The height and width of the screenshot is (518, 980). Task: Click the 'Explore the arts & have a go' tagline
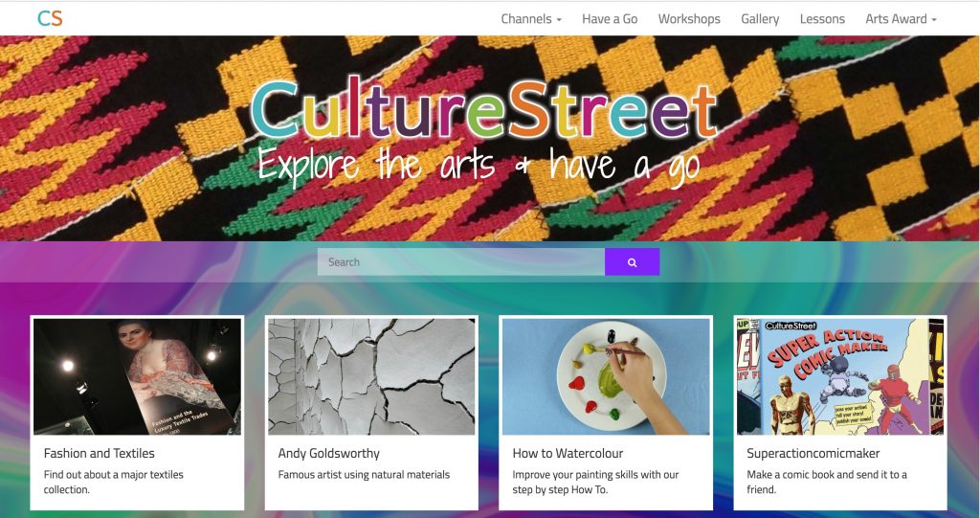click(x=479, y=167)
